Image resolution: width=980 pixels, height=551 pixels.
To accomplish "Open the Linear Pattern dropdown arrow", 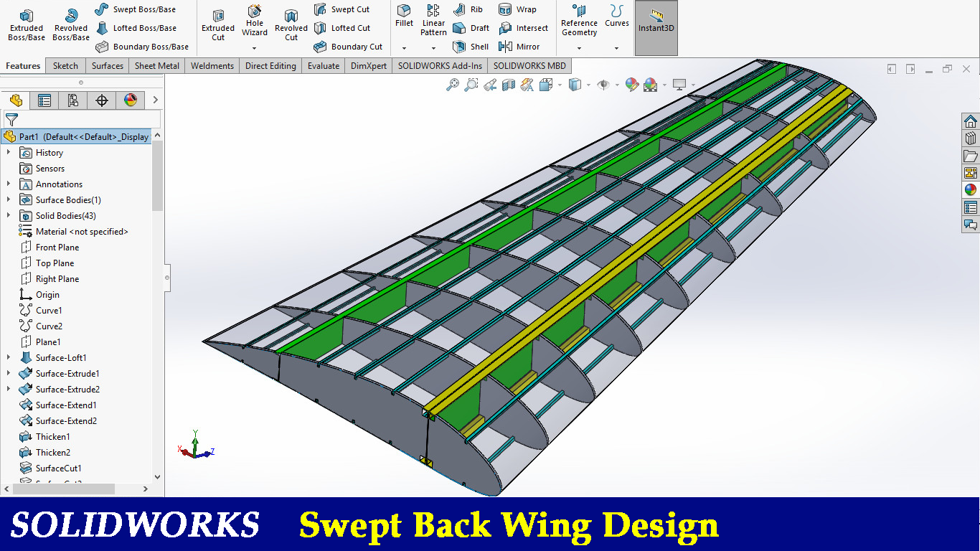I will tap(433, 48).
